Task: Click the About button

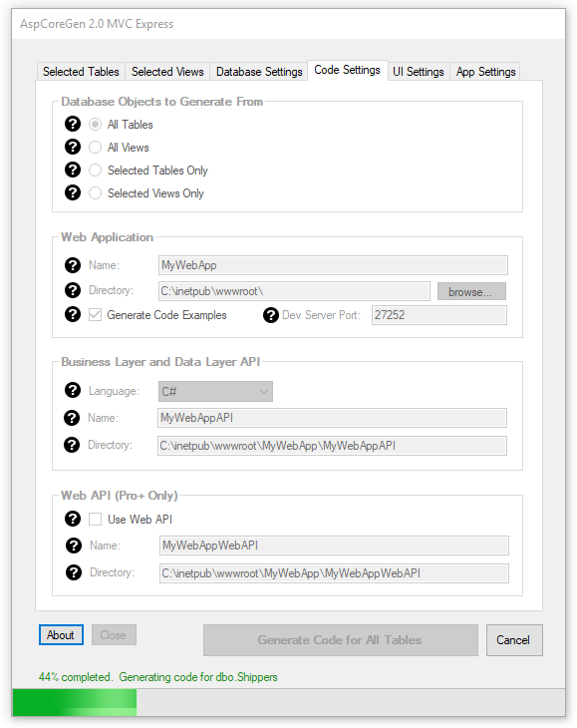Action: pyautogui.click(x=61, y=634)
